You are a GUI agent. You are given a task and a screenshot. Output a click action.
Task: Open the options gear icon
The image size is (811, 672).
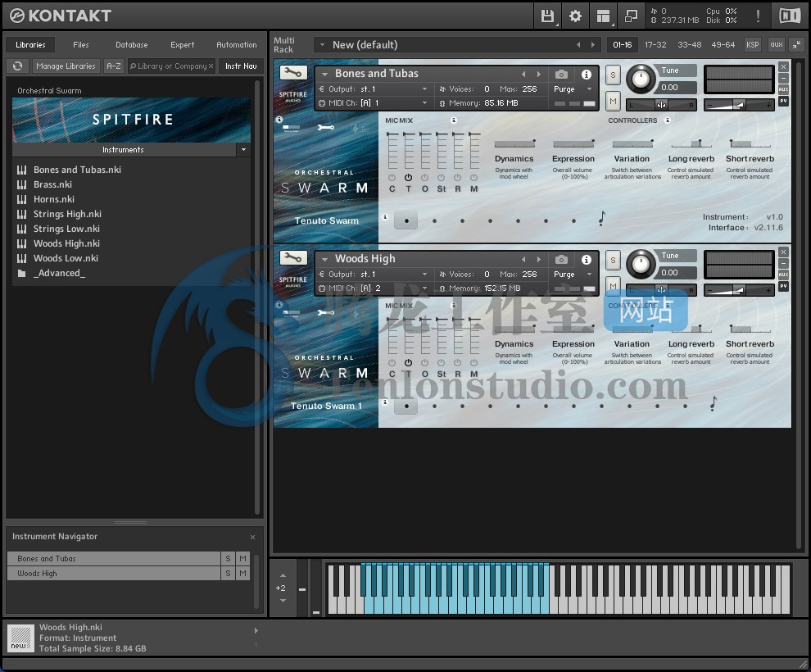tap(575, 16)
